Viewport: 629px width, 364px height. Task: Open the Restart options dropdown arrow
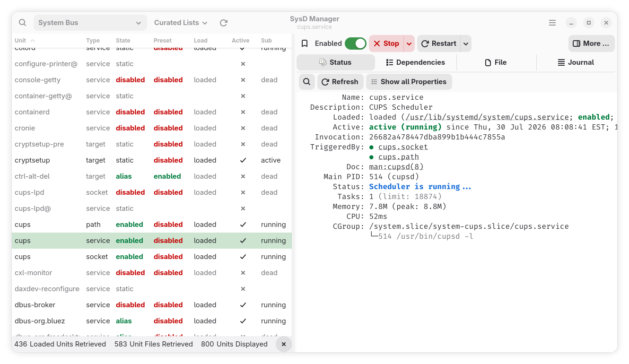tap(466, 43)
